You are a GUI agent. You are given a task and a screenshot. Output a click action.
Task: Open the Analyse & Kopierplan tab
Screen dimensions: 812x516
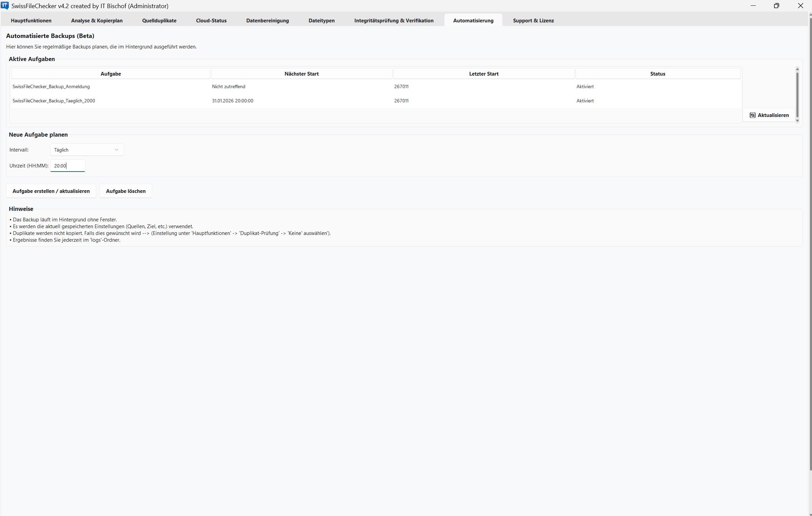coord(97,21)
